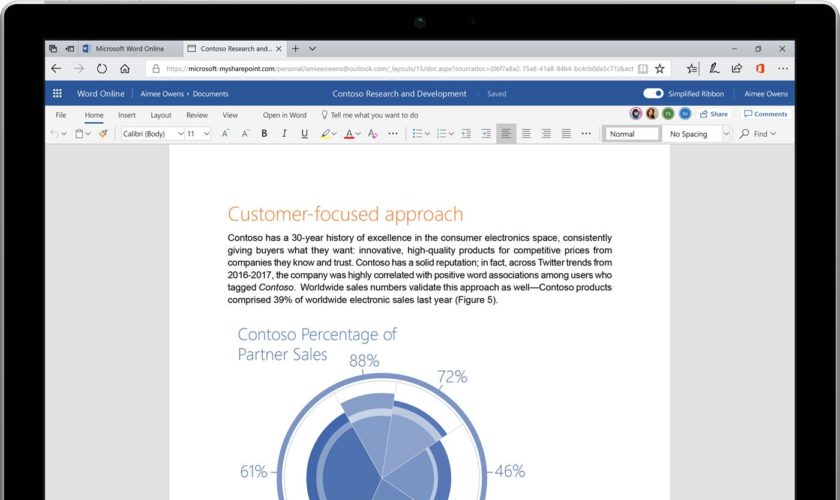Open the favorites hub list icon
The width and height of the screenshot is (840, 500).
pyautogui.click(x=692, y=69)
